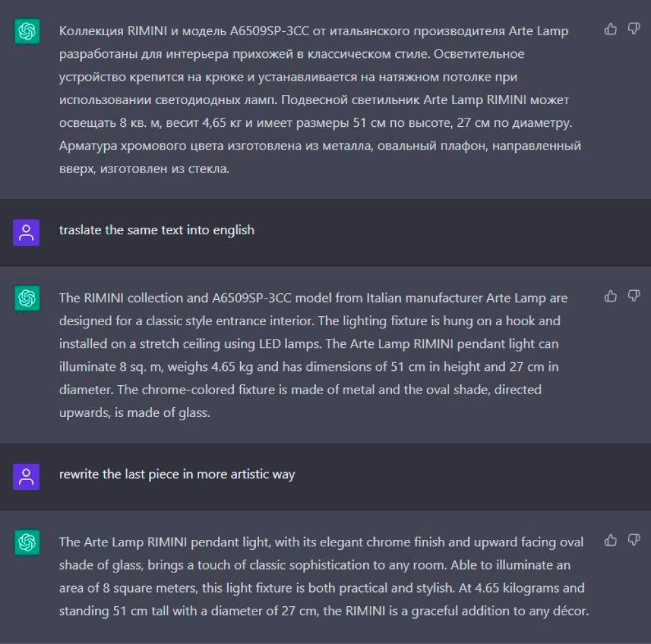The width and height of the screenshot is (651, 644).
Task: Dislike the English translation response
Action: point(633,296)
